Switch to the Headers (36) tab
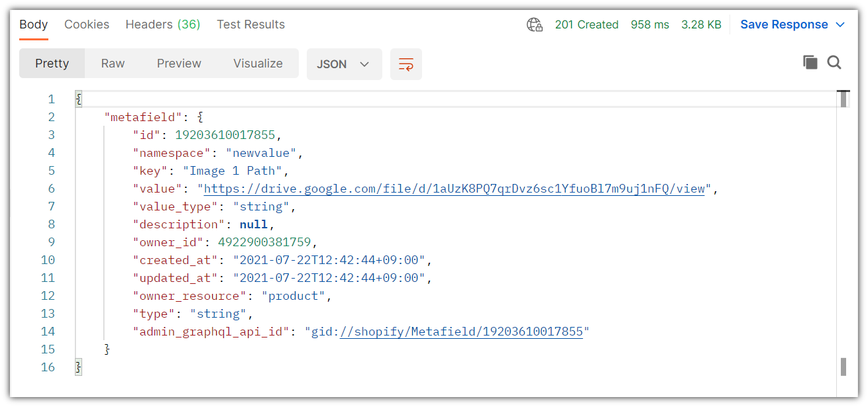This screenshot has width=868, height=407. coord(162,24)
